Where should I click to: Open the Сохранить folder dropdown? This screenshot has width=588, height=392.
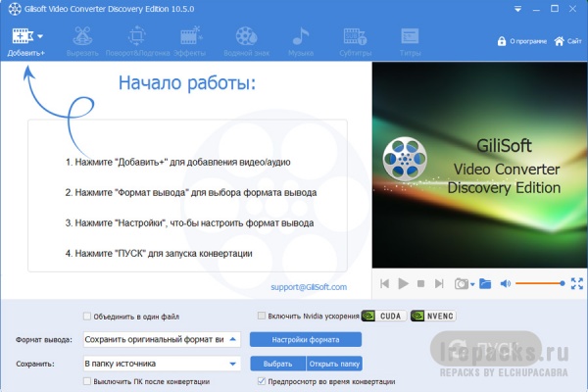(x=162, y=364)
